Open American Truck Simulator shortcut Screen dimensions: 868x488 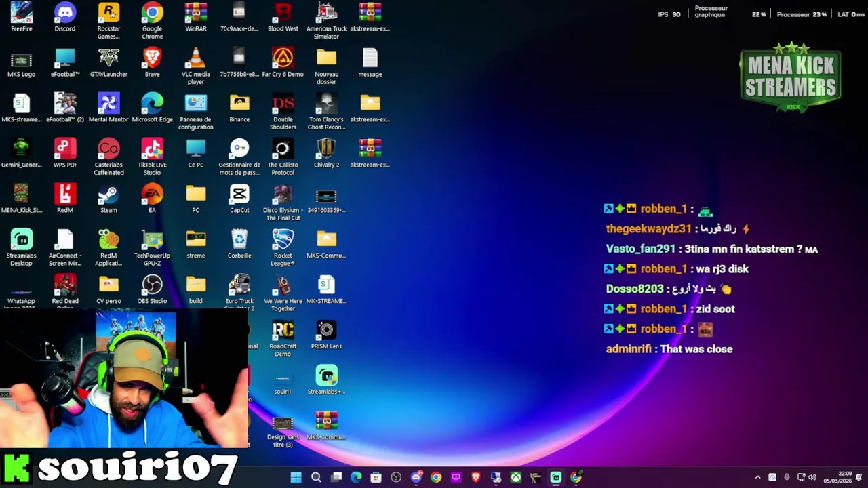pyautogui.click(x=326, y=20)
